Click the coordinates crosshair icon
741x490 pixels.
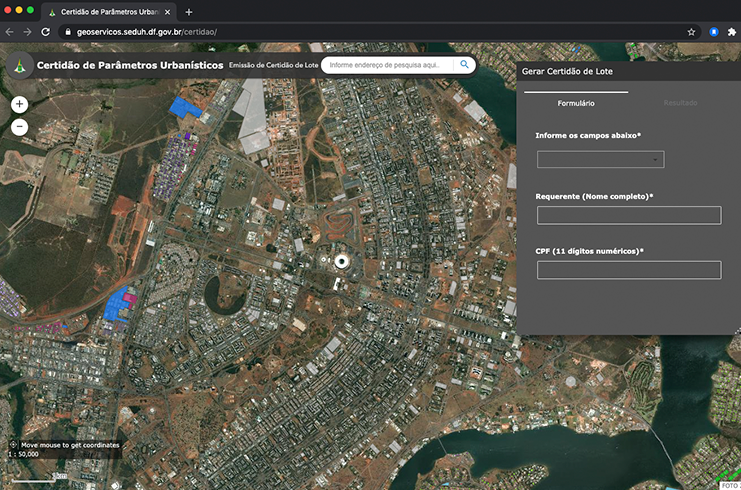point(13,444)
